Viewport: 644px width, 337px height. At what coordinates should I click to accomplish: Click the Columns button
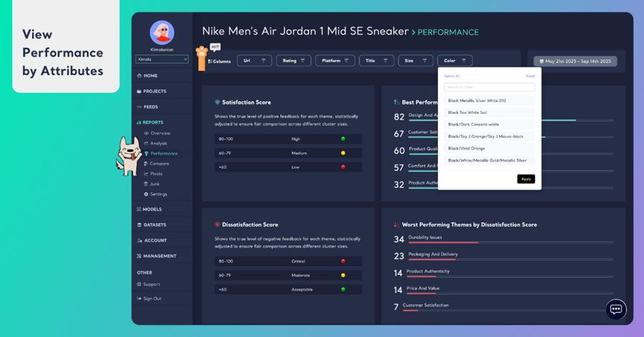(x=220, y=61)
